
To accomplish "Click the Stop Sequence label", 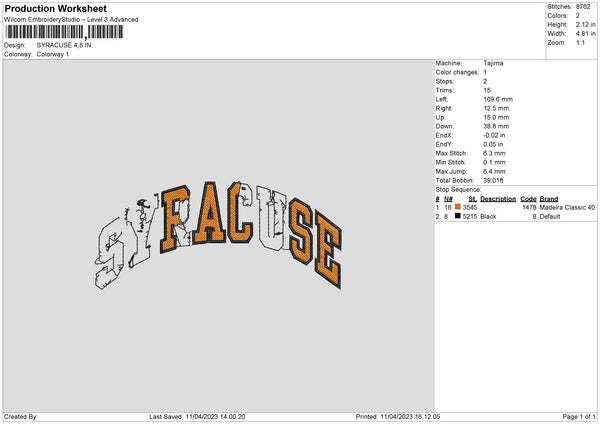I will (x=458, y=190).
